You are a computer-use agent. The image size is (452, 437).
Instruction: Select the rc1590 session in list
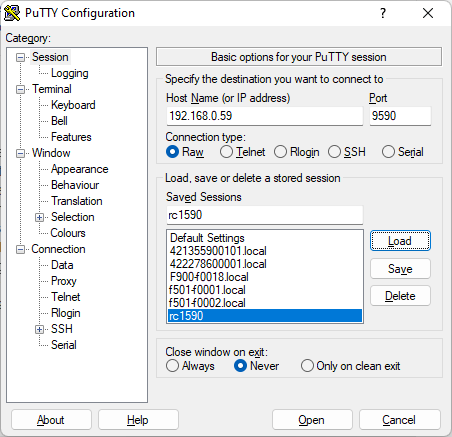tap(265, 316)
